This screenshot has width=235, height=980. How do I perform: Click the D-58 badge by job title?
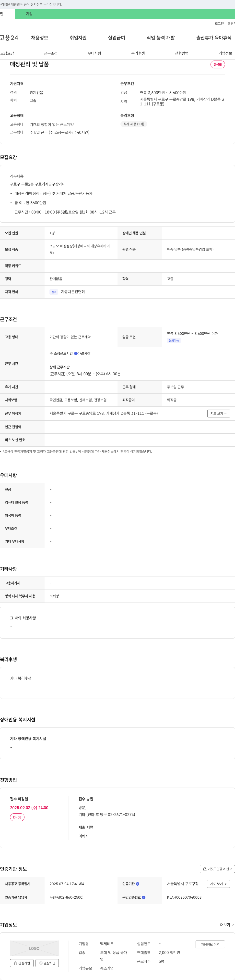(x=218, y=64)
